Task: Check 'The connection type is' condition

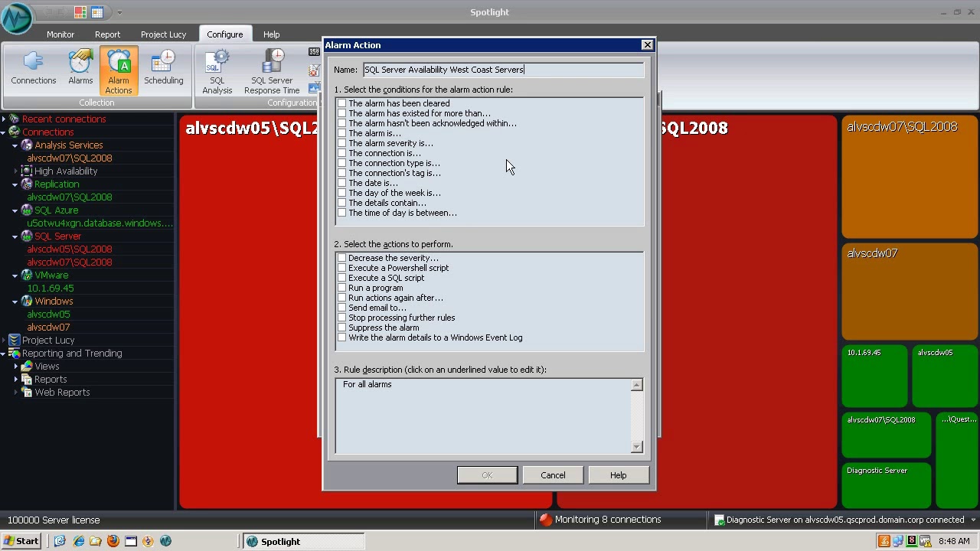Action: tap(342, 163)
